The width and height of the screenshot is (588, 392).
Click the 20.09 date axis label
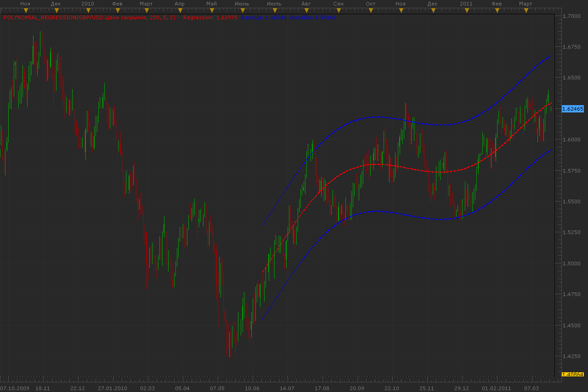point(357,388)
